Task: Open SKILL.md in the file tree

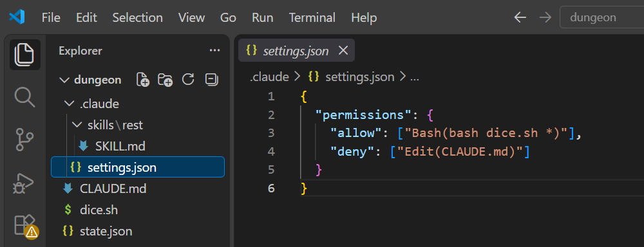Action: coord(120,146)
